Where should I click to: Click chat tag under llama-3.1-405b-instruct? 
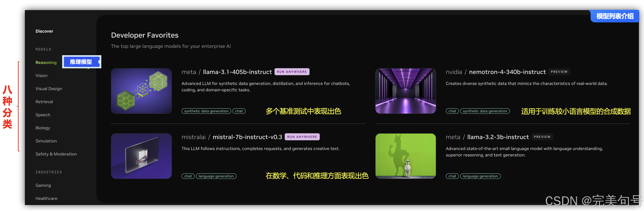pyautogui.click(x=239, y=111)
